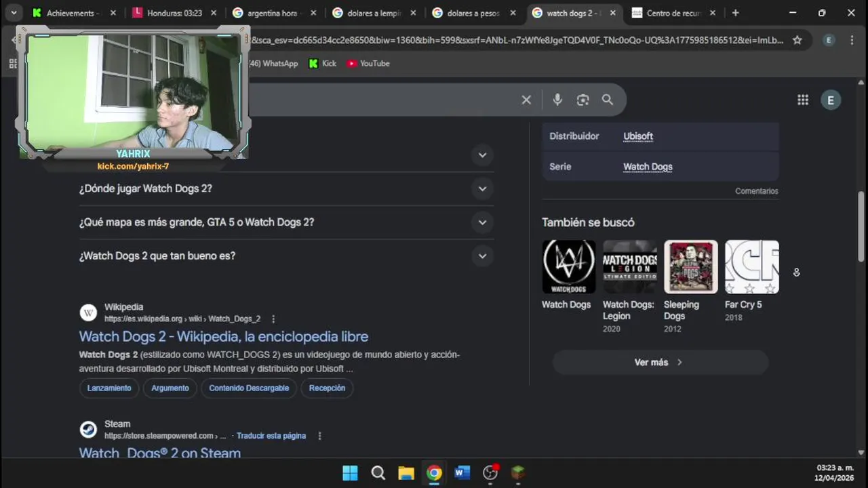Screen dimensions: 868x488
Task: Click the address bar URL
Action: pos(517,40)
